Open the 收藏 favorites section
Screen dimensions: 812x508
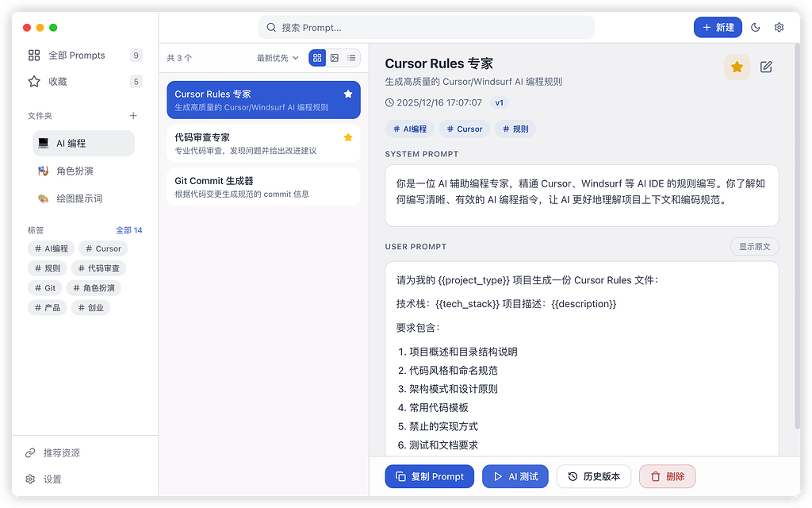85,82
